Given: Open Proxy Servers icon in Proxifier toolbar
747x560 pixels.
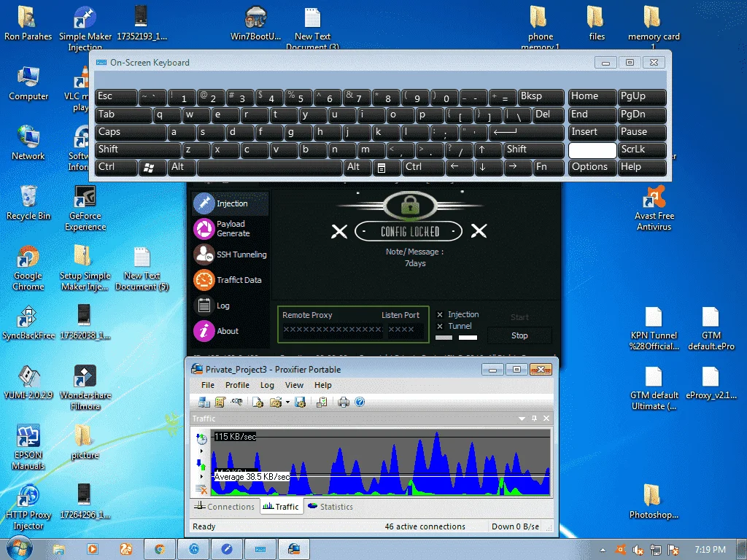Looking at the screenshot, I should 204,402.
